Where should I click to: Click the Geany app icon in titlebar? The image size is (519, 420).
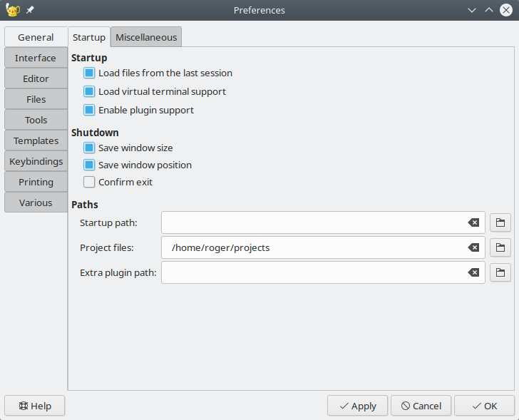(12, 10)
